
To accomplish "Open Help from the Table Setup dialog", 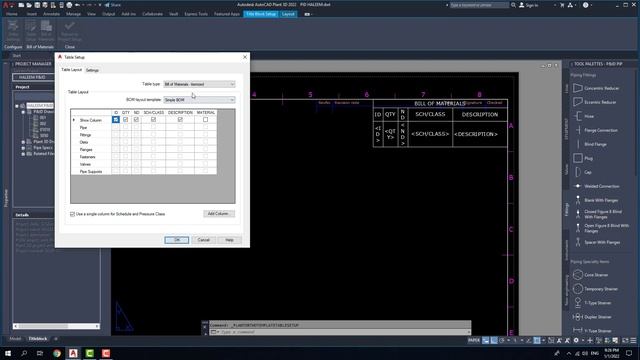I will (x=229, y=240).
